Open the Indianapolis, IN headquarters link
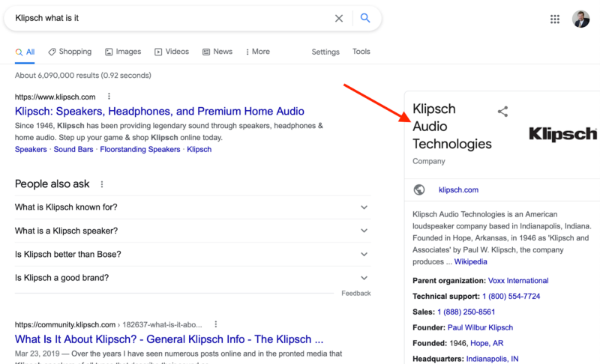600x364 pixels. tap(492, 359)
